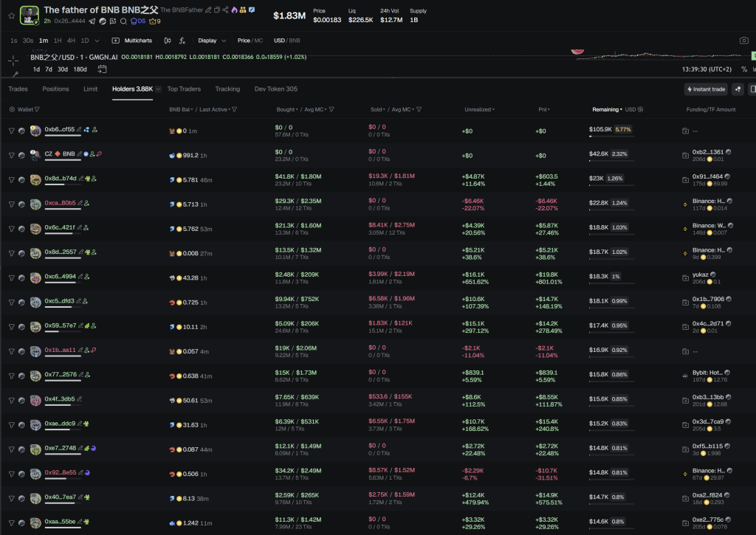756x535 pixels.
Task: Open Multicharts view
Action: 132,41
